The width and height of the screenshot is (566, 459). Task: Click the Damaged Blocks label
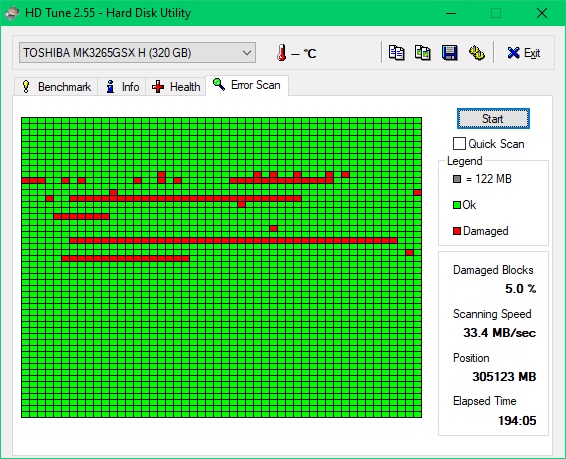coord(493,270)
